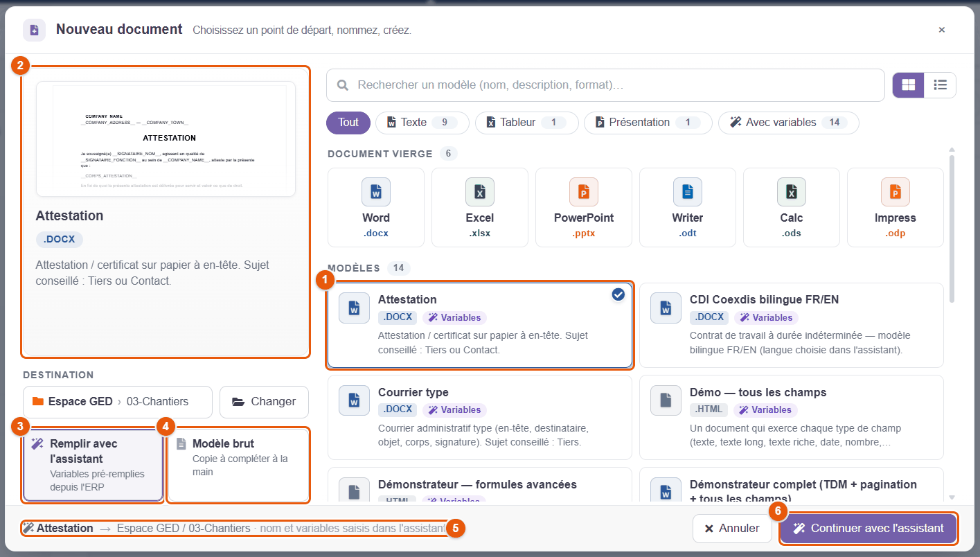
Task: Open the Espace GED breadcrumb path
Action: pos(118,402)
